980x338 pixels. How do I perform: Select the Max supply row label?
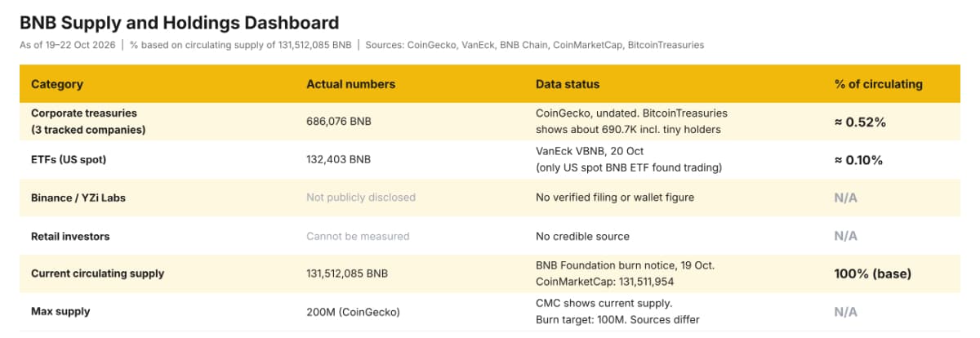[x=60, y=312]
